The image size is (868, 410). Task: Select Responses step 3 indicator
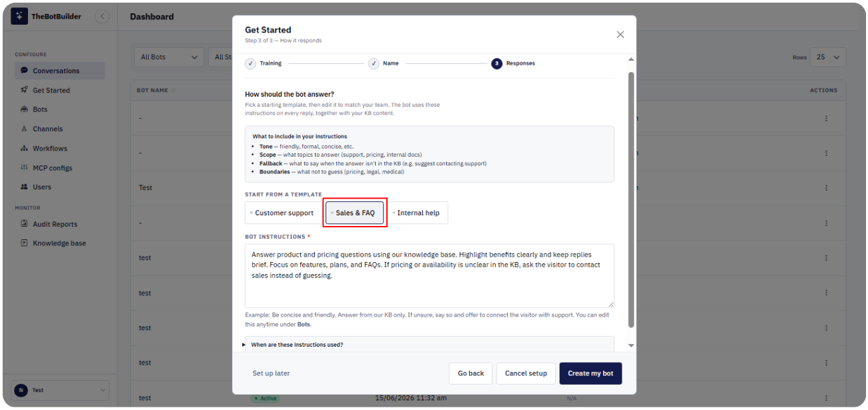(496, 63)
